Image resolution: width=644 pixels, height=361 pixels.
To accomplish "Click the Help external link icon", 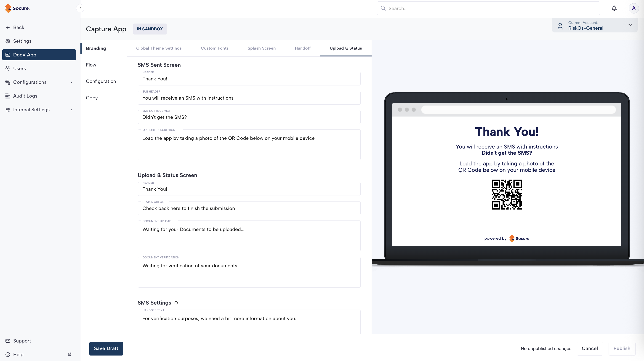I will [x=70, y=354].
